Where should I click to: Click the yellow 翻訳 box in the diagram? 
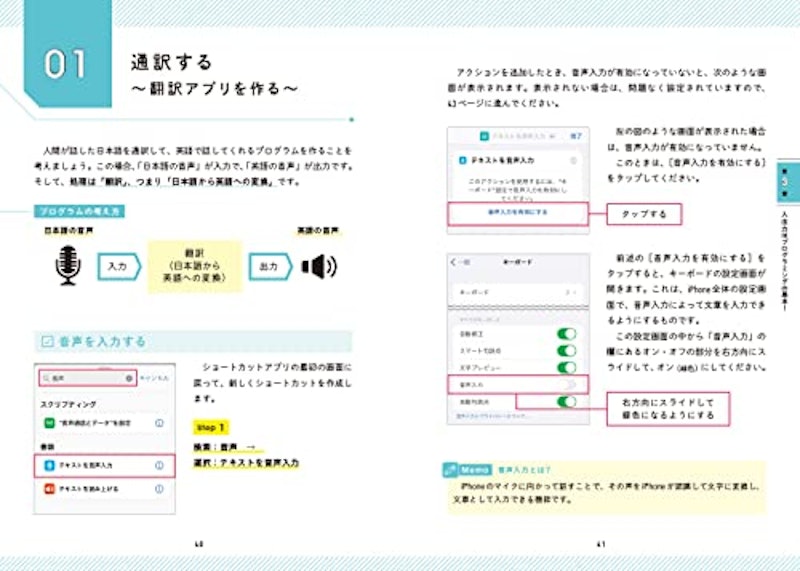tap(195, 266)
